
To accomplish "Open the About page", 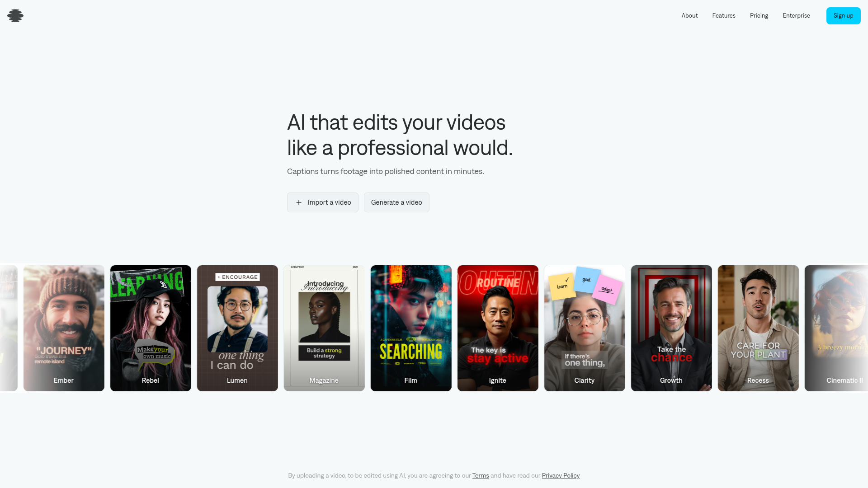I will coord(689,15).
